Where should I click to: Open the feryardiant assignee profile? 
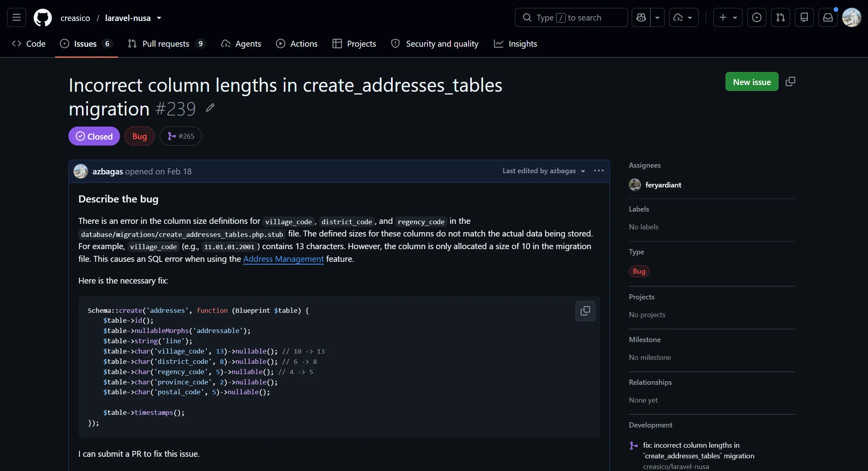[x=663, y=185]
